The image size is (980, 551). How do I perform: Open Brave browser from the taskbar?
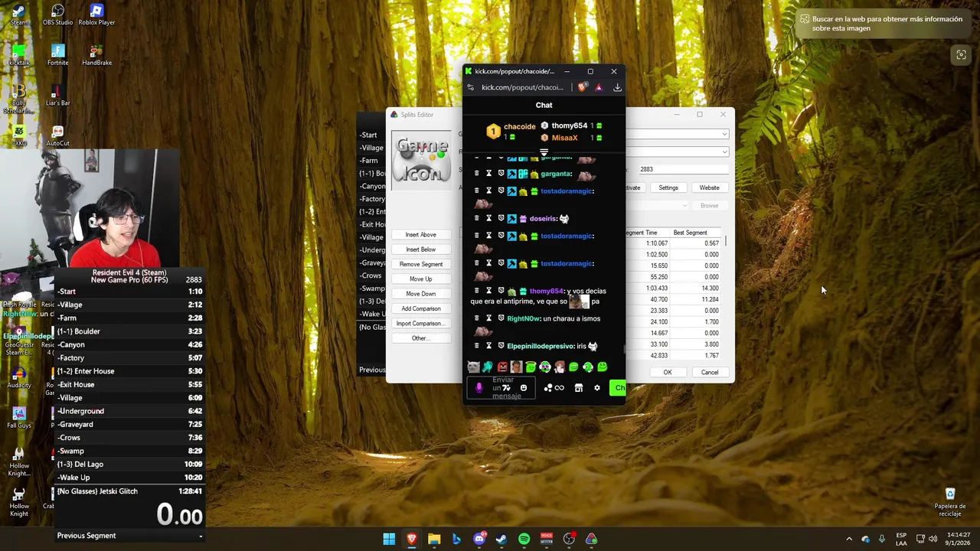click(412, 540)
